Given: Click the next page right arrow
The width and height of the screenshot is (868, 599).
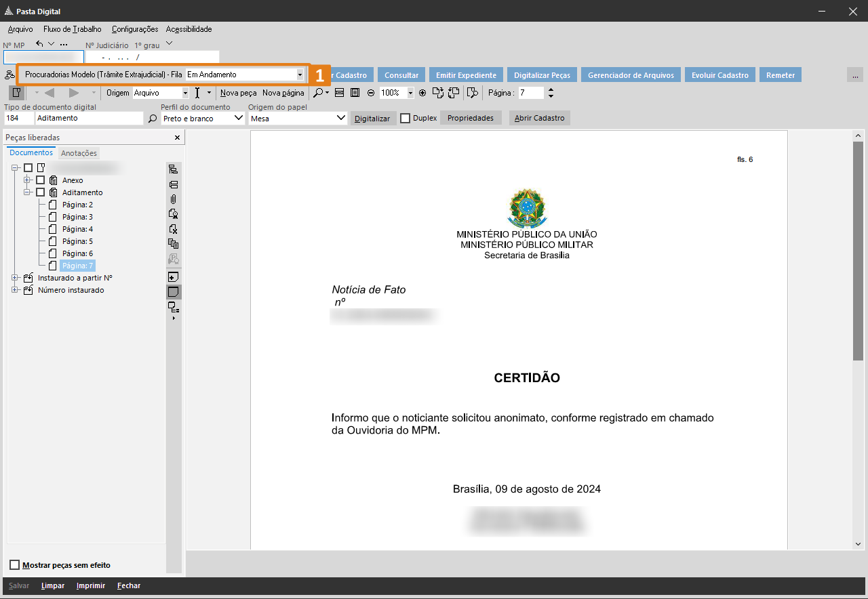Looking at the screenshot, I should (x=75, y=93).
